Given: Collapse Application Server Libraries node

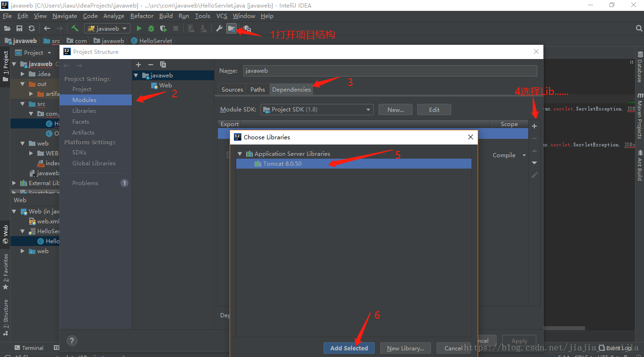Looking at the screenshot, I should tap(240, 154).
